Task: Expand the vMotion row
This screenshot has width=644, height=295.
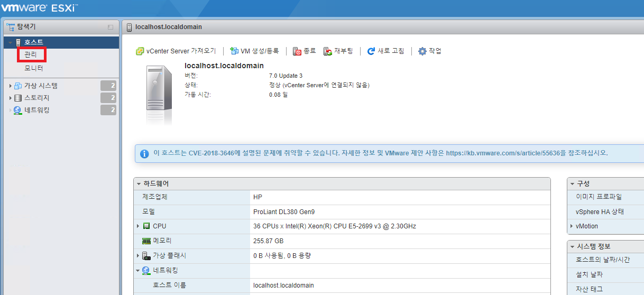Action: 572,226
